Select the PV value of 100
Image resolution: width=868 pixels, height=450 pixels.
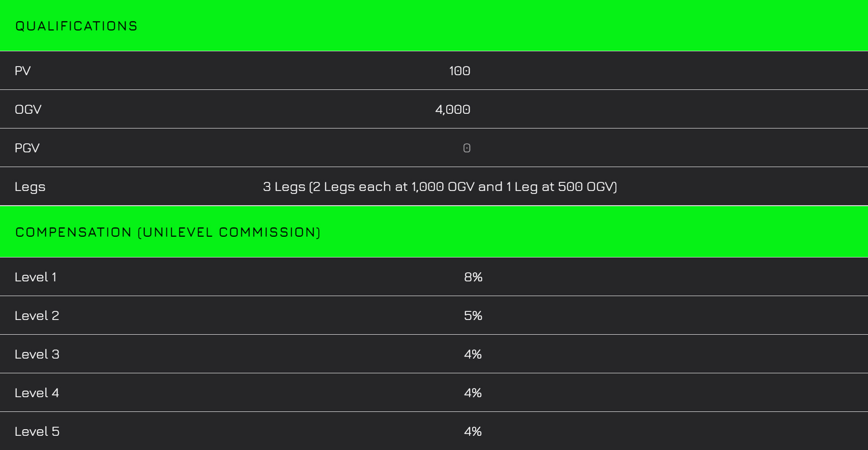(459, 71)
